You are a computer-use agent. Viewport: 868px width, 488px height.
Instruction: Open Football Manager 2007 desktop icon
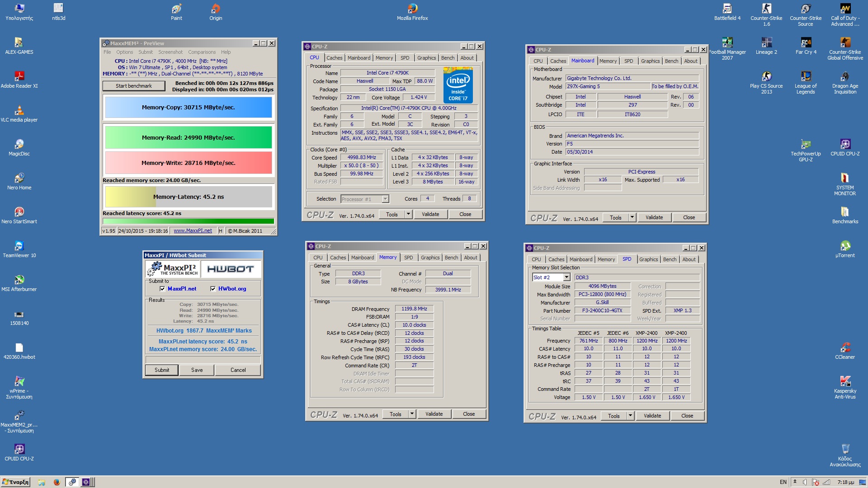(x=727, y=49)
